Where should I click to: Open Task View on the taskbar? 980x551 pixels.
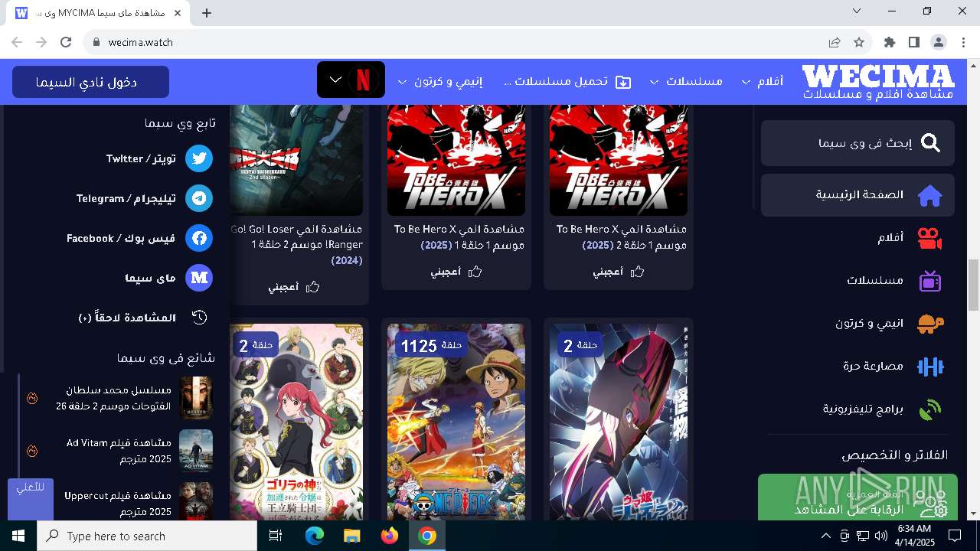276,536
